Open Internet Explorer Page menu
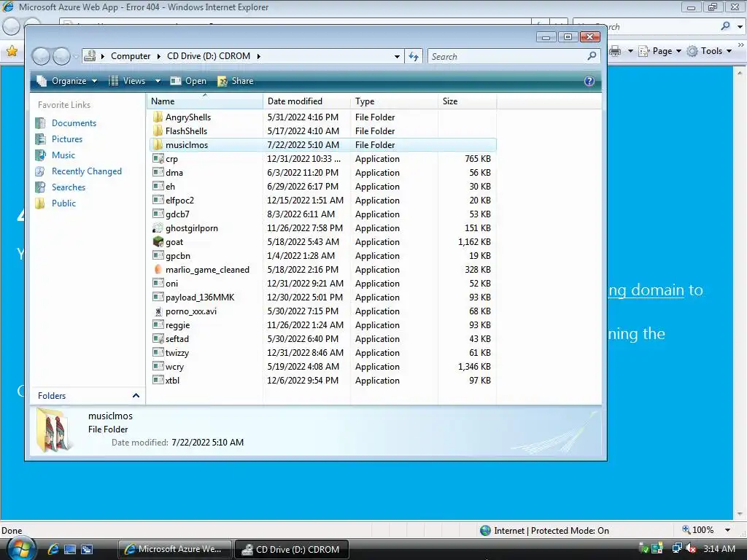Viewport: 747px width, 560px height. [659, 51]
